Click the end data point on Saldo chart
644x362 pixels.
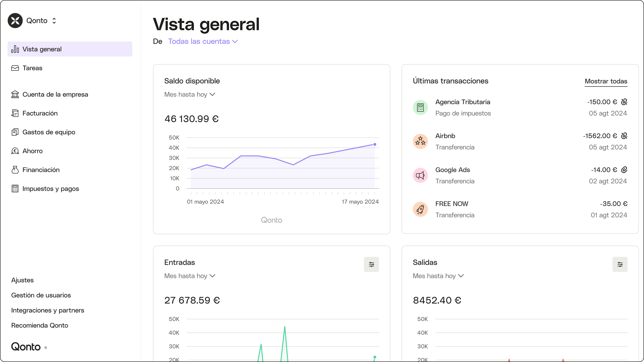pos(375,144)
